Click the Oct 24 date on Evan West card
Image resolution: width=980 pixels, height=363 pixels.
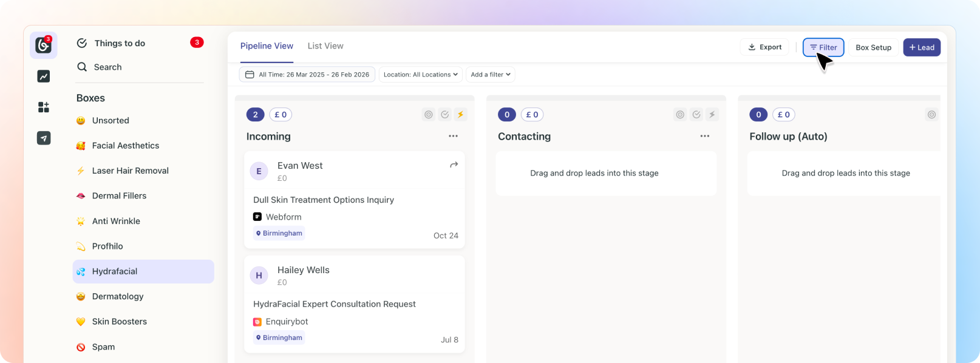446,236
